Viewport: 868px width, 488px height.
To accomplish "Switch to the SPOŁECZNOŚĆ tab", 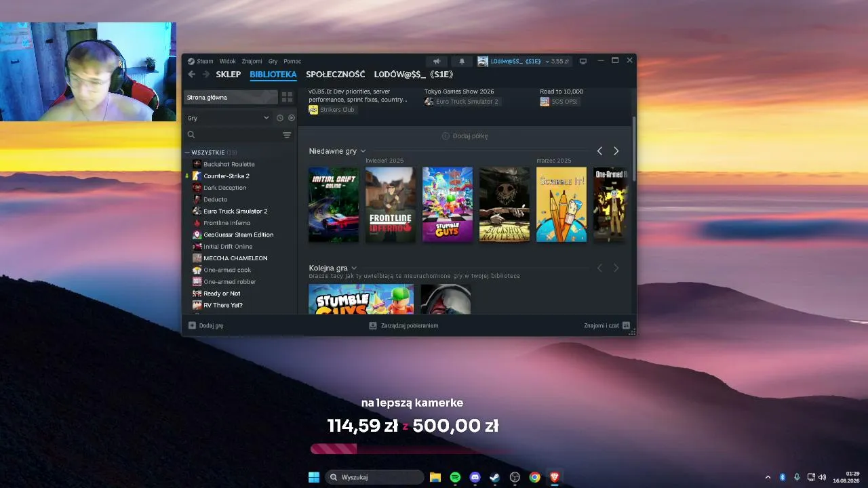I will (x=336, y=75).
